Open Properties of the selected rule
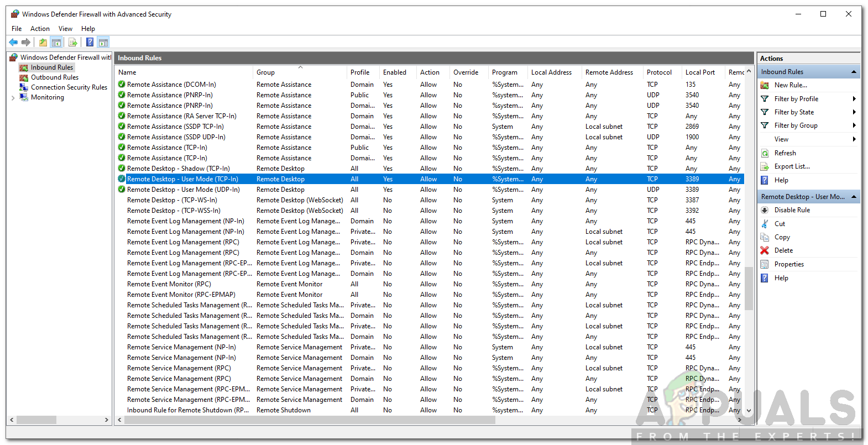This screenshot has height=445, width=868. click(789, 264)
